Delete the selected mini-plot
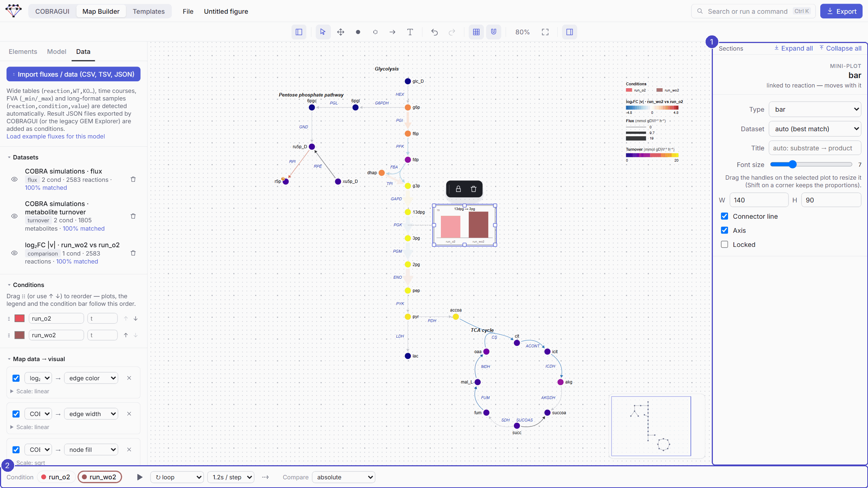 click(x=473, y=189)
